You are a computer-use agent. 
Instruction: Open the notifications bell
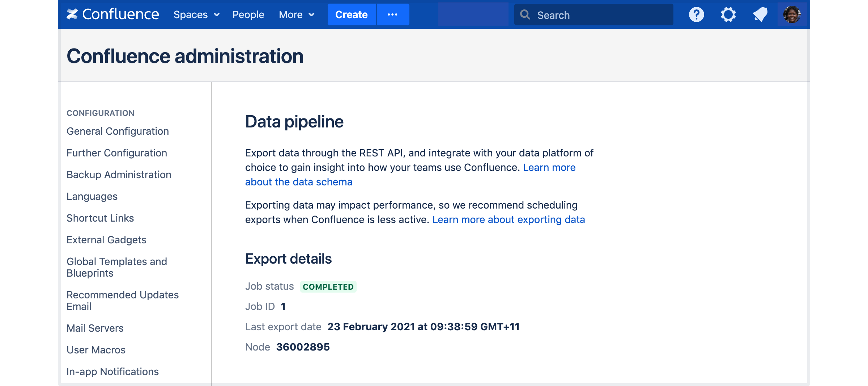(x=760, y=14)
